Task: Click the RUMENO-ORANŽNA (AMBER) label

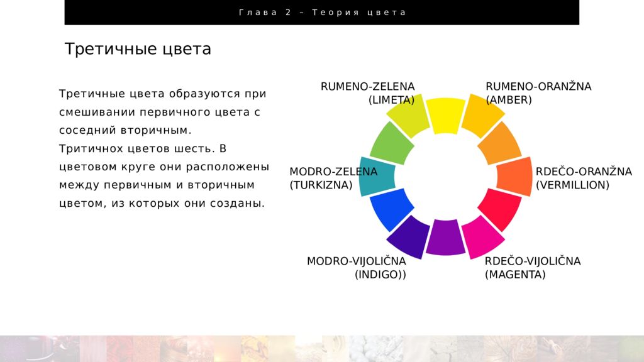Action: click(x=538, y=93)
